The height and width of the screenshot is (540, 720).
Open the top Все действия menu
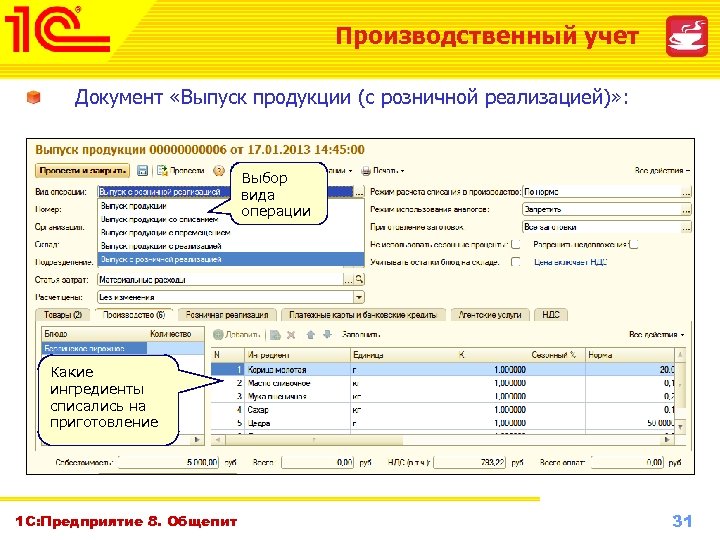pos(662,170)
